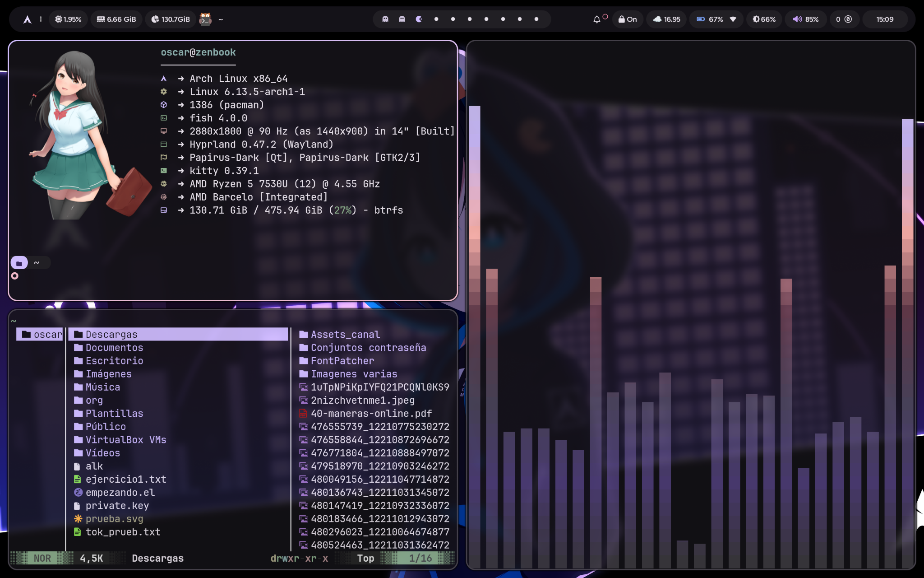This screenshot has width=924, height=578.
Task: Select Imagenes varias folder
Action: (x=348, y=374)
